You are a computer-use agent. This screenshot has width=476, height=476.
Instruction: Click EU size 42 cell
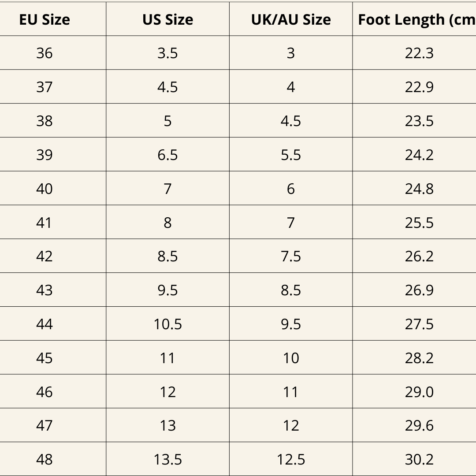45,256
